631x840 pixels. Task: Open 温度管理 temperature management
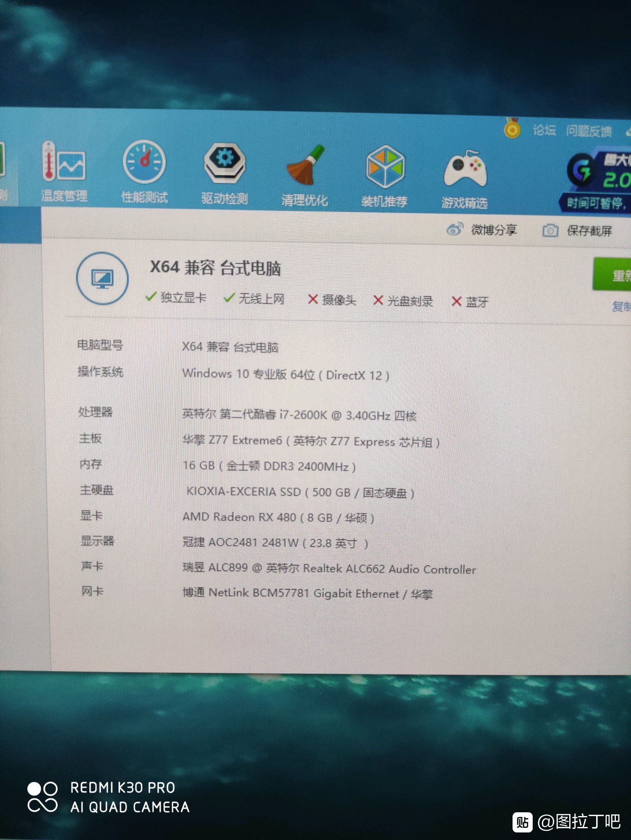[64, 172]
